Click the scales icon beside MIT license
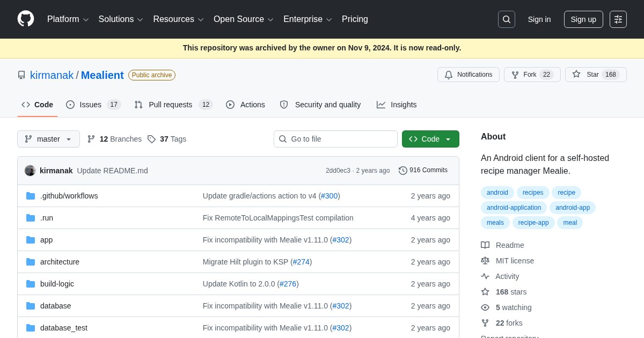Viewport: 644px width, 338px height. pos(485,261)
